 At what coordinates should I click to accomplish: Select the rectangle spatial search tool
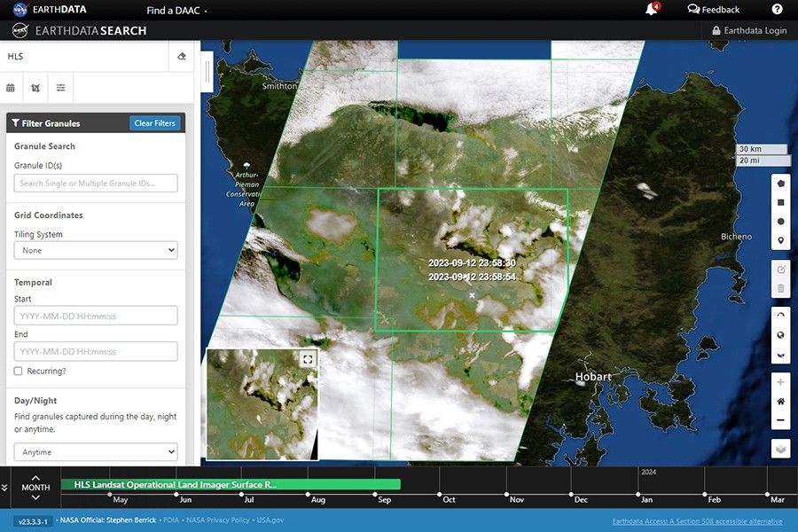coord(780,202)
